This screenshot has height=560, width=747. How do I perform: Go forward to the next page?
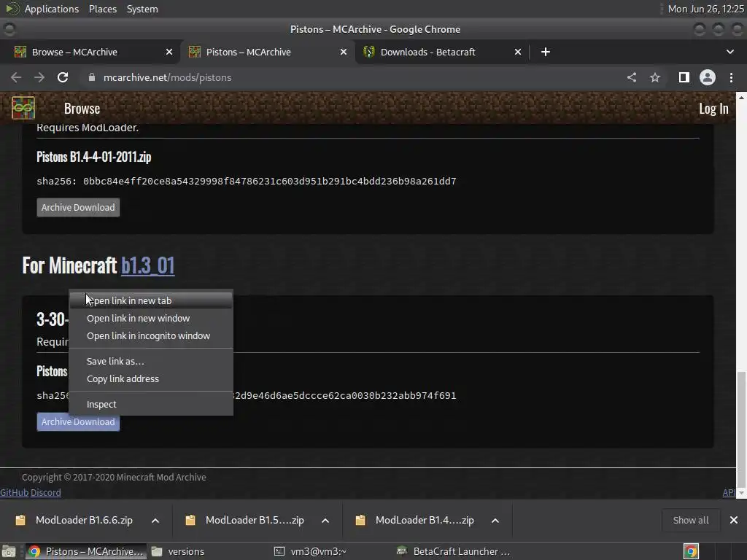[39, 77]
